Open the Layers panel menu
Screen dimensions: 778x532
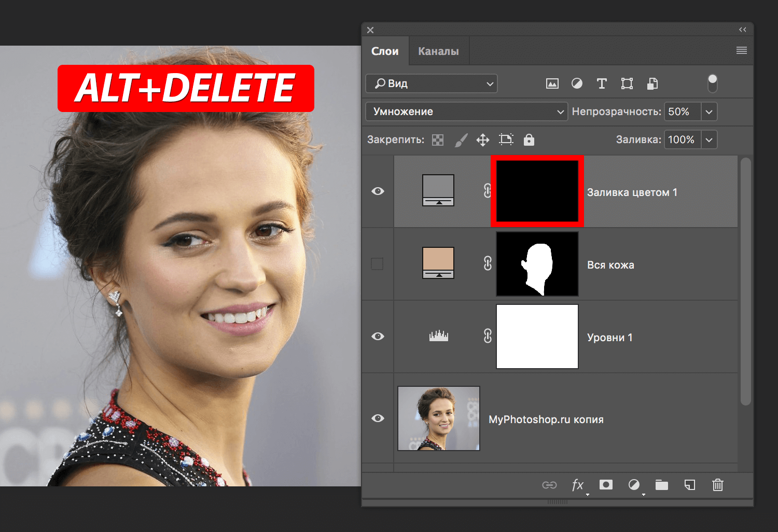[741, 50]
